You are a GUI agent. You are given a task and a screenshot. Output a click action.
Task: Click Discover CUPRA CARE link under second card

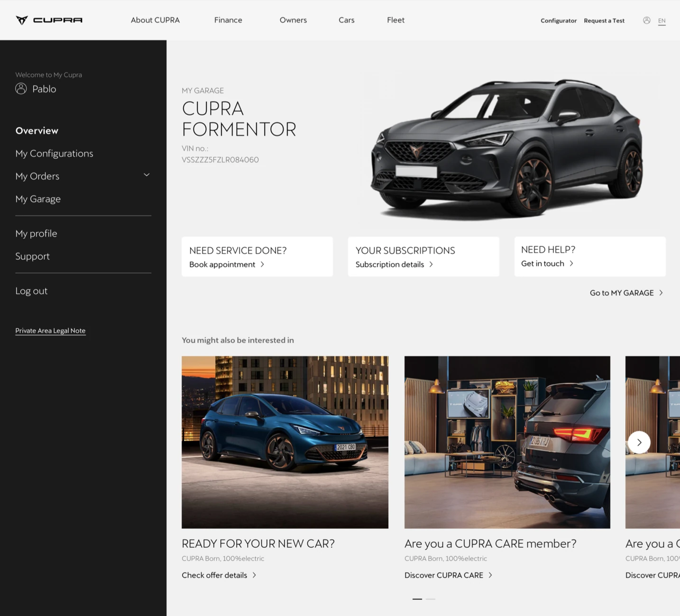[444, 575]
